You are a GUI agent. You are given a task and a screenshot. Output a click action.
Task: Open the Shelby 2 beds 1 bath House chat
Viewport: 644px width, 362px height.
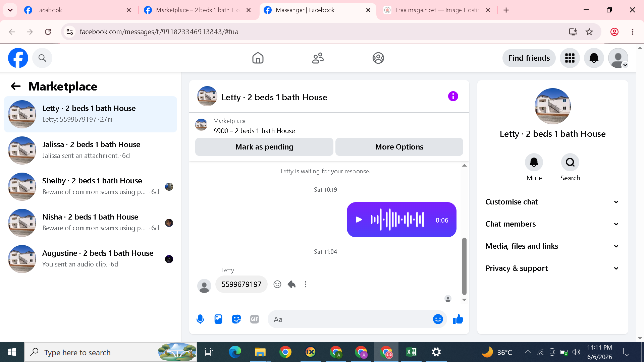point(91,187)
